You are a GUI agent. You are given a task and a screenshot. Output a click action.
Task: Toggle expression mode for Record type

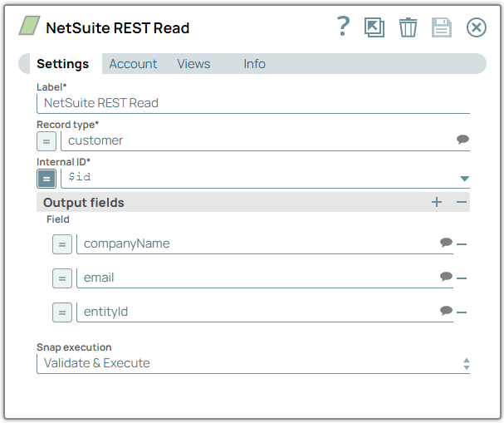tap(46, 141)
